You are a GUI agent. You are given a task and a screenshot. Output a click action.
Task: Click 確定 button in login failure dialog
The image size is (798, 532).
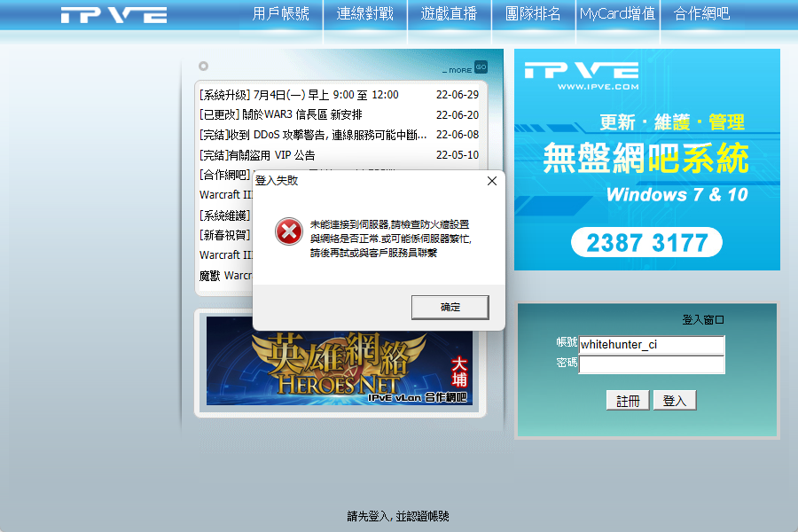[450, 307]
